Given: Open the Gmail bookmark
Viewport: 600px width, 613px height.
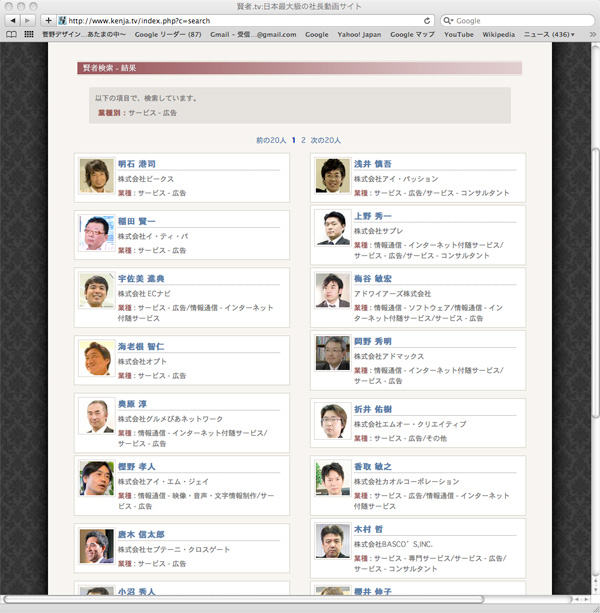Looking at the screenshot, I should (253, 34).
